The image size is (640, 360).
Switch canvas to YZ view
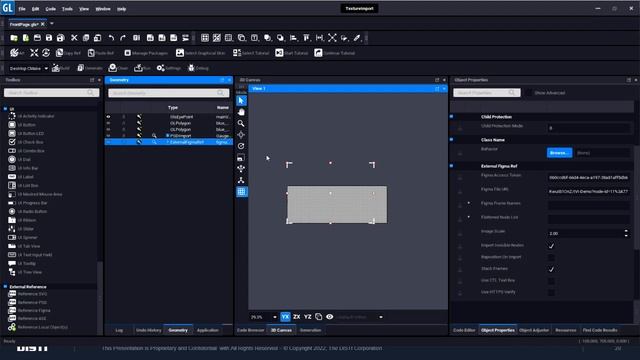tap(308, 317)
